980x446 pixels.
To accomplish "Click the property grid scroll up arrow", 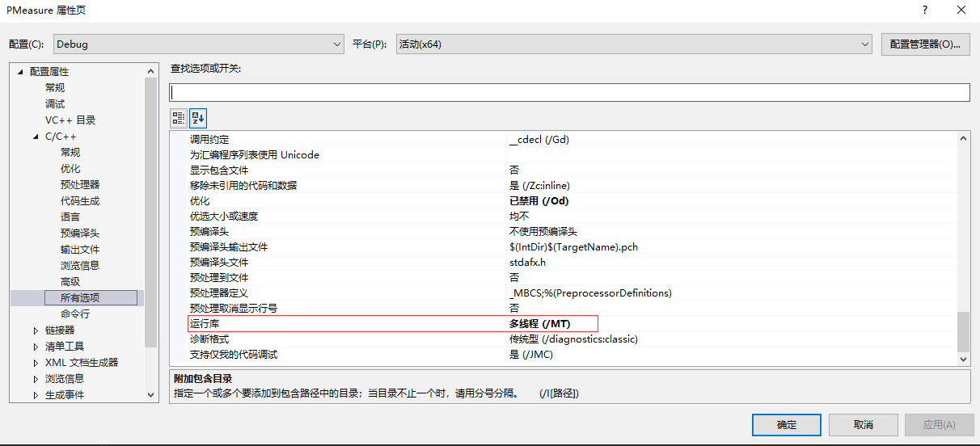I will click(x=963, y=138).
